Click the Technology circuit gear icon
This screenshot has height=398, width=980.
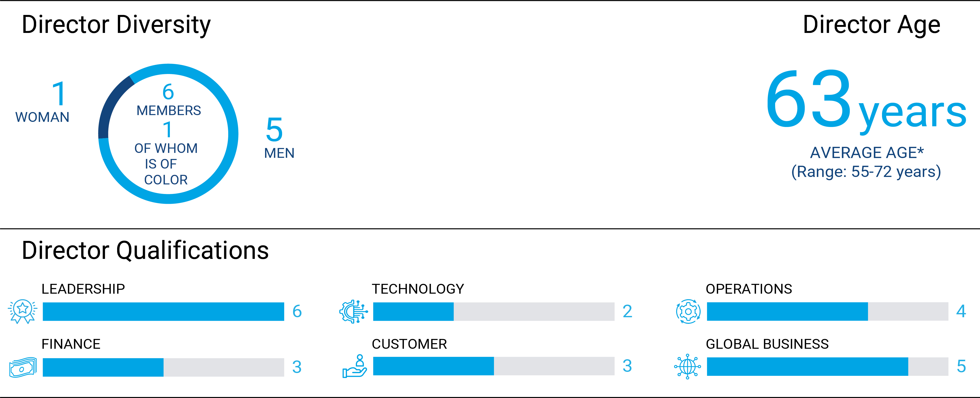353,312
